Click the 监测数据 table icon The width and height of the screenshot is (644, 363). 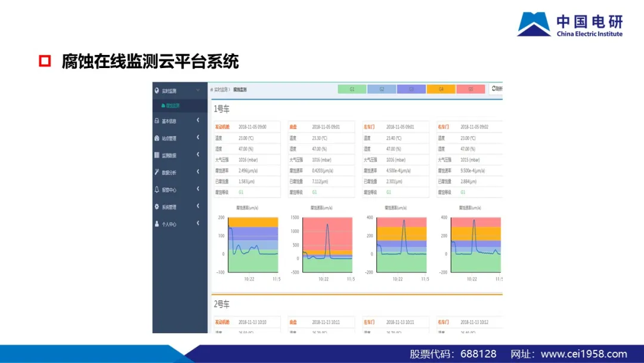tap(157, 155)
